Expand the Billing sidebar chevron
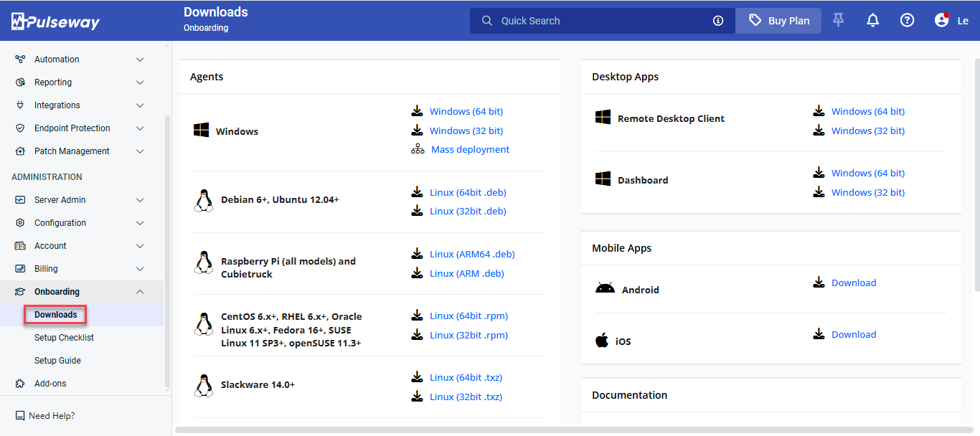The image size is (980, 436). pos(140,269)
